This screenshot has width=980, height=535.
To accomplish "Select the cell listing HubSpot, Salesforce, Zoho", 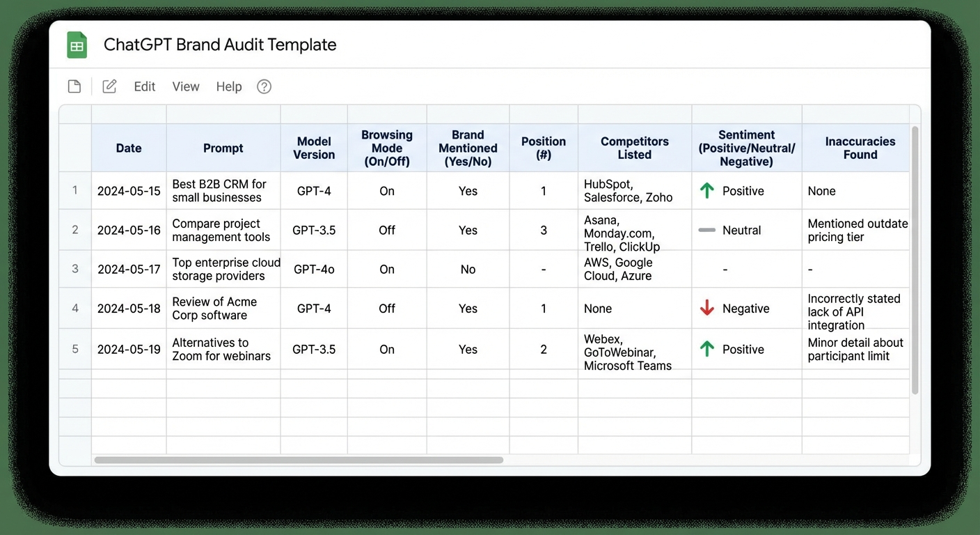I will point(634,190).
